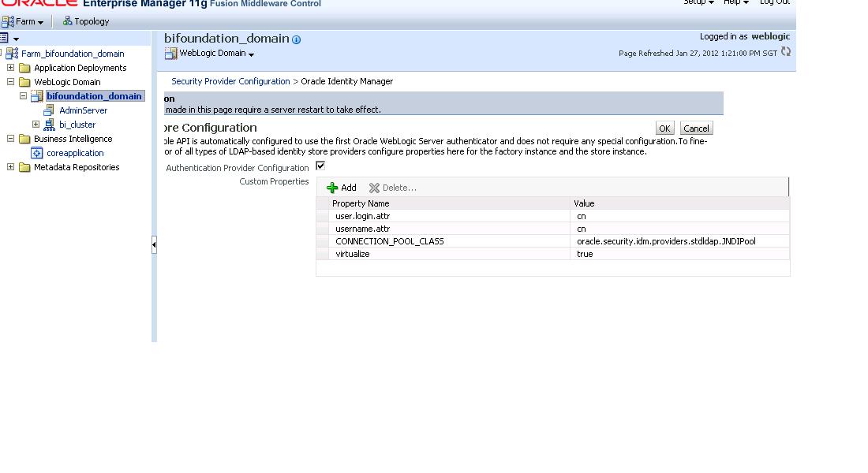Click the WebLogic Domain folder icon
The width and height of the screenshot is (868, 473).
pyautogui.click(x=24, y=82)
